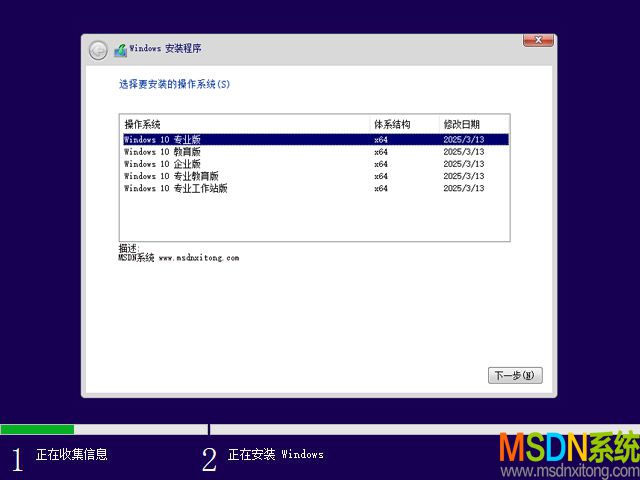Click the 修改日期 column header

click(475, 124)
